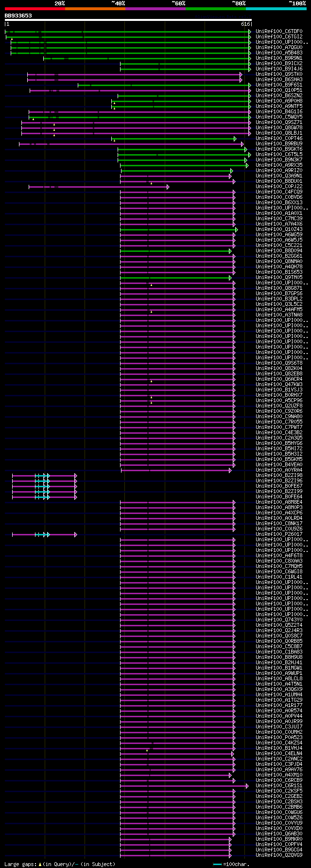Image resolution: width=311 pixels, height=868 pixels.
Task: Click the white query sequence bar
Action: click(128, 20)
